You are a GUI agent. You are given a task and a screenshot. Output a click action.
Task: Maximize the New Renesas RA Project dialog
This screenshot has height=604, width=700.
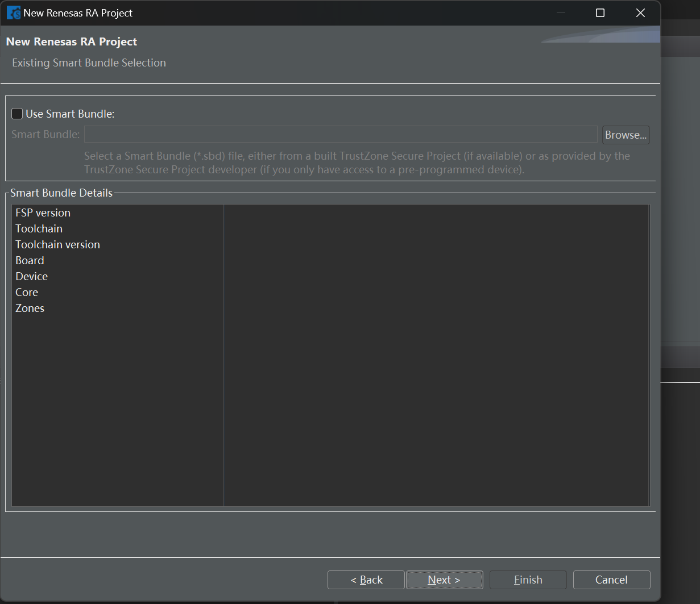tap(600, 13)
